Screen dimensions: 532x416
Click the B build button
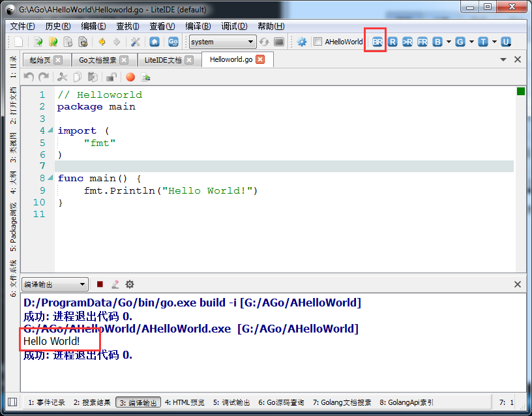(437, 42)
